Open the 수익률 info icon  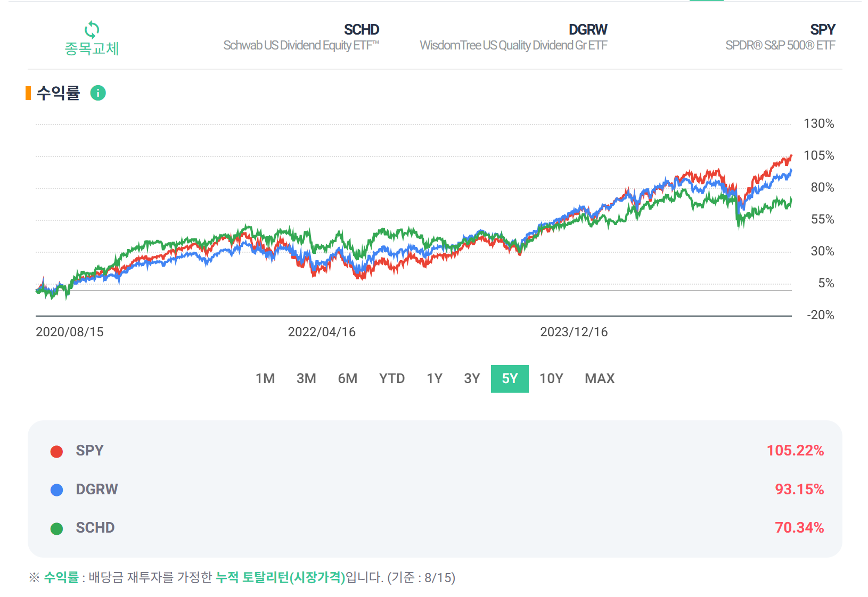click(x=98, y=93)
